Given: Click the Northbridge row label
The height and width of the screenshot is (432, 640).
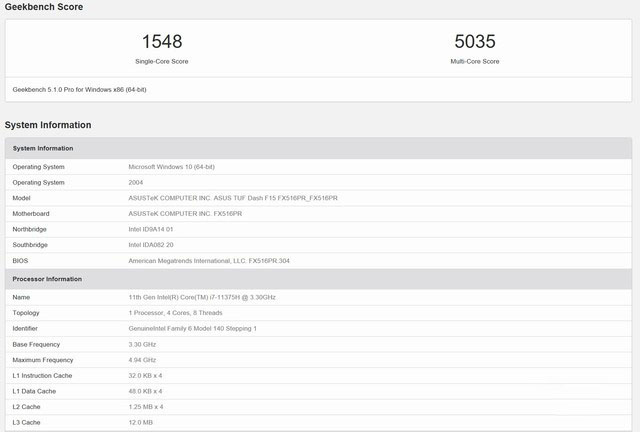Looking at the screenshot, I should tap(29, 229).
